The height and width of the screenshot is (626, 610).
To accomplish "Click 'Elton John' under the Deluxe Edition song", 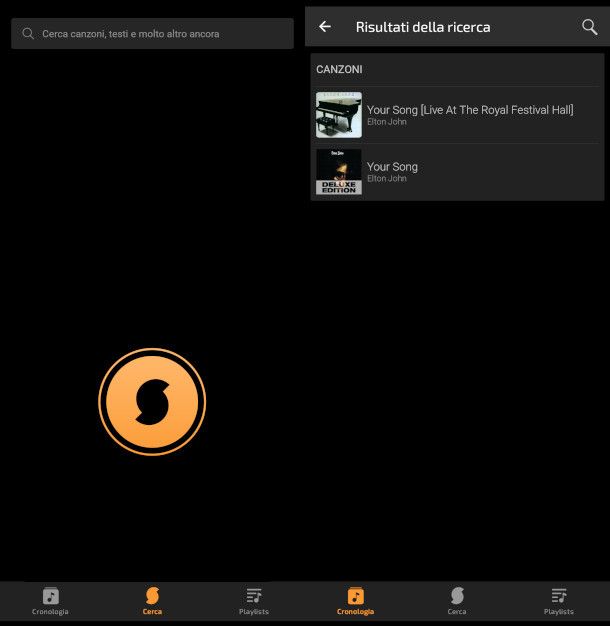I will [x=386, y=178].
